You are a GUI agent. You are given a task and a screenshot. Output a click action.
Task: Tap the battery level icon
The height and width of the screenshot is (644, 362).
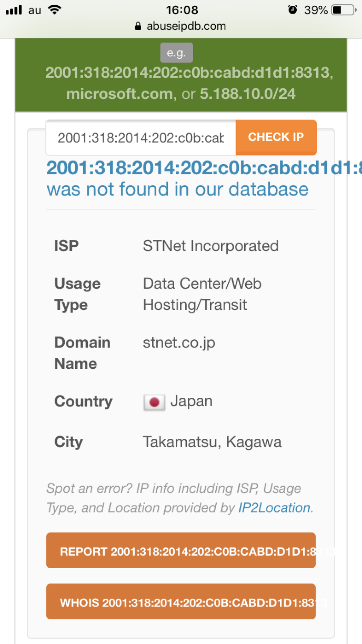pyautogui.click(x=344, y=10)
